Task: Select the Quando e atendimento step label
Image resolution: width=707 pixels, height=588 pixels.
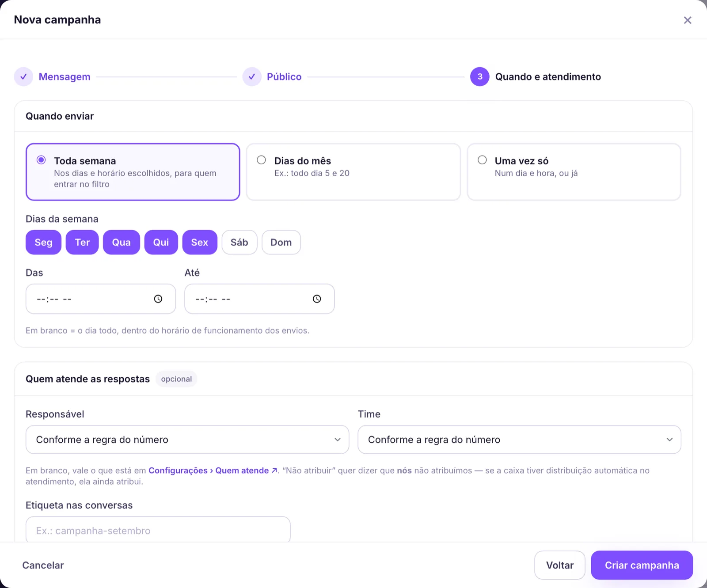Action: click(548, 77)
